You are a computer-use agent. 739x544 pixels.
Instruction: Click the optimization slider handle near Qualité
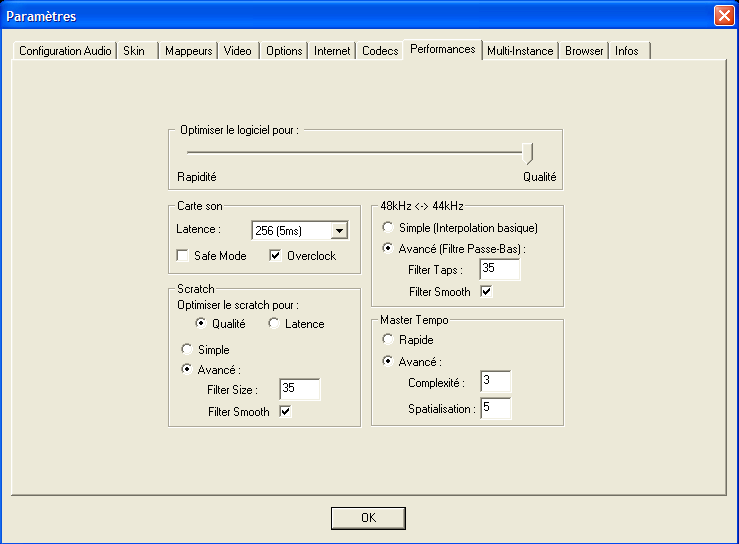(x=529, y=152)
